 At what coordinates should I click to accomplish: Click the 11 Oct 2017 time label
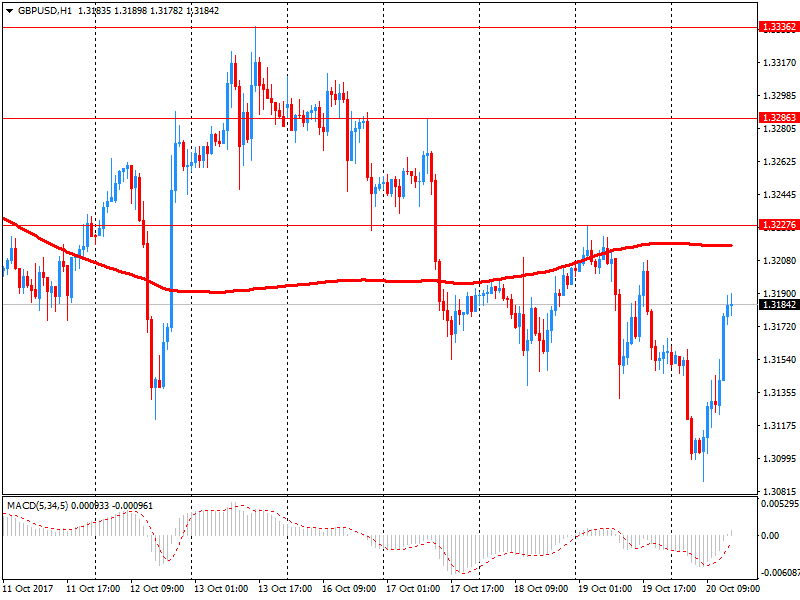coord(28,589)
